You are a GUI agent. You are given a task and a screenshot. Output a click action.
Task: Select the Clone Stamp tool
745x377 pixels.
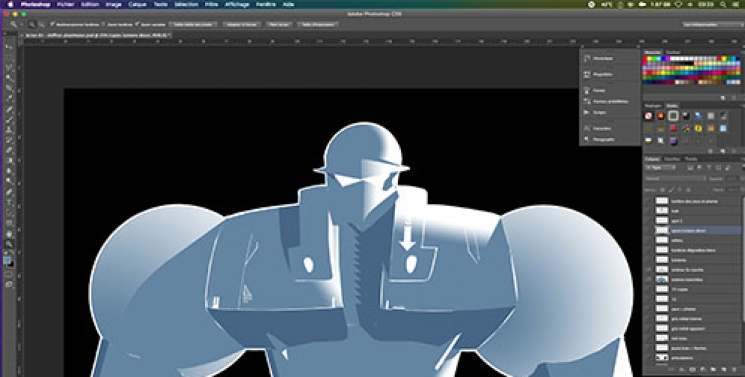[9, 130]
